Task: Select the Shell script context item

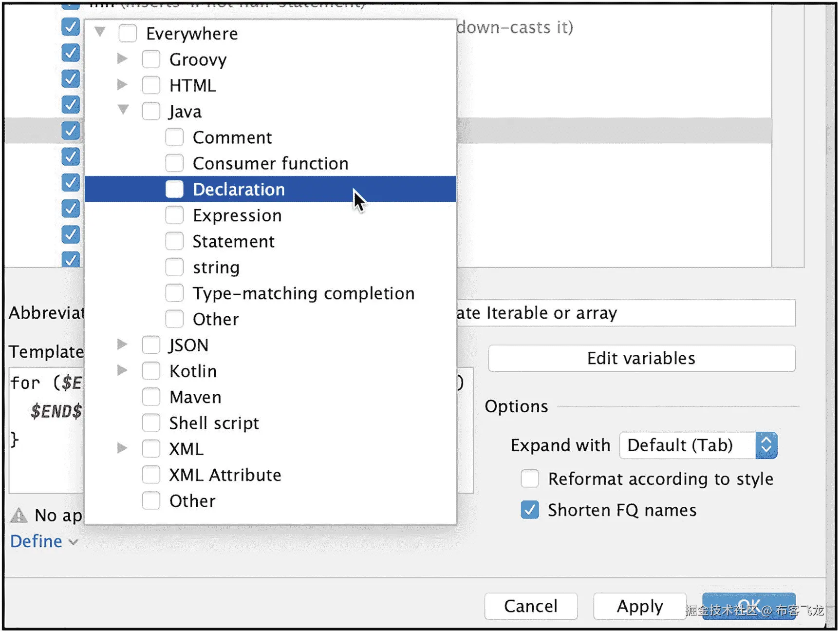Action: tap(214, 423)
